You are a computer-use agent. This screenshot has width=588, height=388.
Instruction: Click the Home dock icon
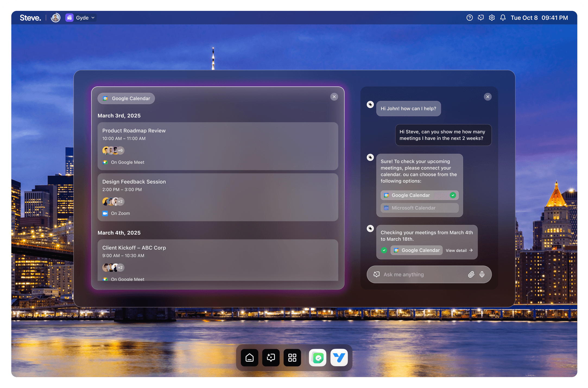249,358
